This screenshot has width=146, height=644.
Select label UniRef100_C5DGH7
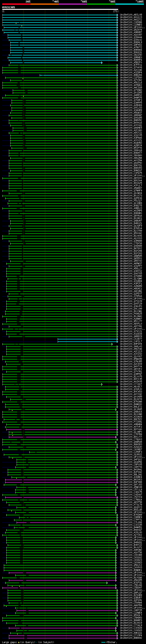[x=131, y=588]
